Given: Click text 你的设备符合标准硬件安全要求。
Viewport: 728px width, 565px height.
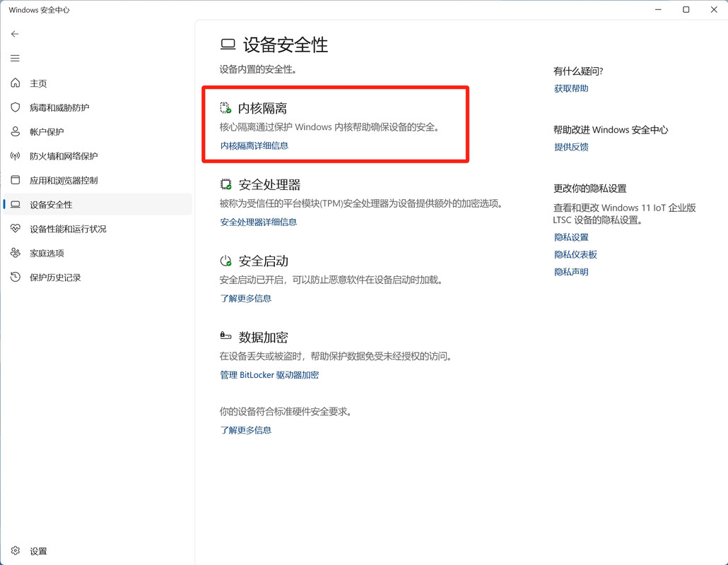Looking at the screenshot, I should coord(286,412).
